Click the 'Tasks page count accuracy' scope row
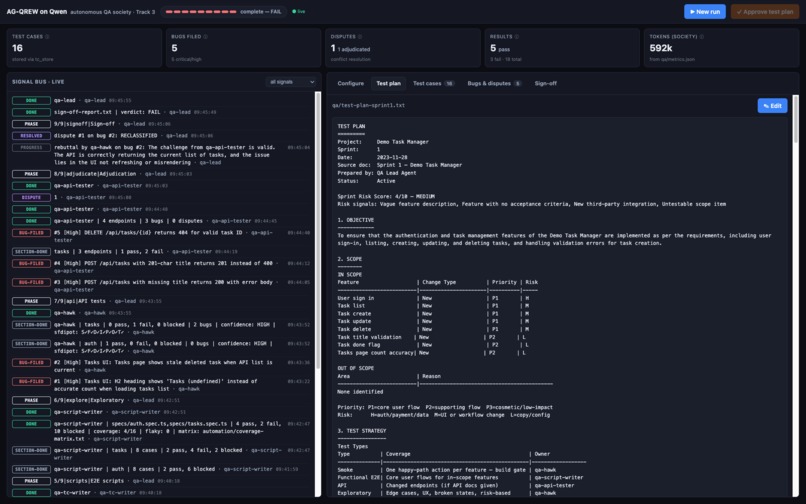The height and width of the screenshot is (504, 806). click(432, 353)
